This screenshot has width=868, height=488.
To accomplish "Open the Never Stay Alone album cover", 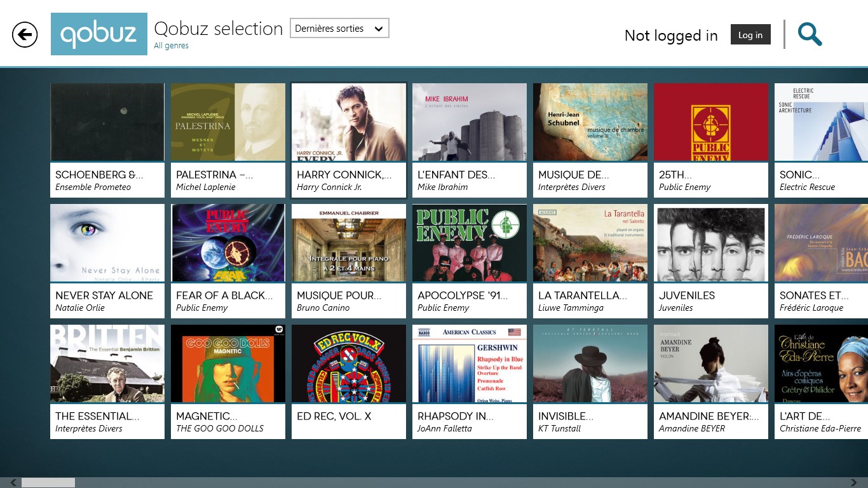I will click(107, 243).
